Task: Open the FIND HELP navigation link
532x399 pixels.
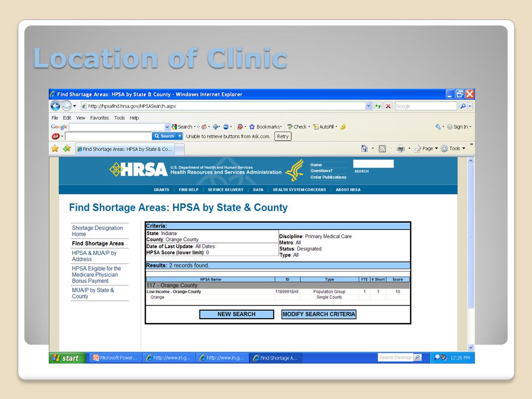Action: 188,190
